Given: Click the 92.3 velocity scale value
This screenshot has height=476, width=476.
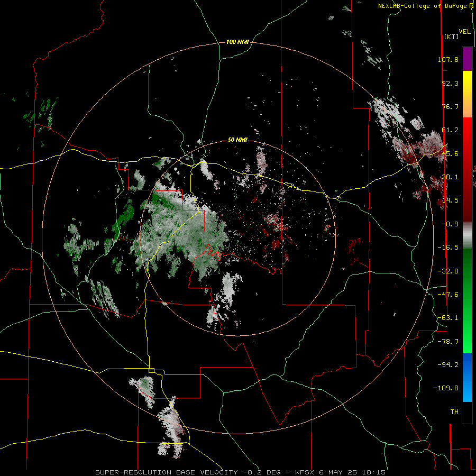Looking at the screenshot, I should click(x=450, y=83).
